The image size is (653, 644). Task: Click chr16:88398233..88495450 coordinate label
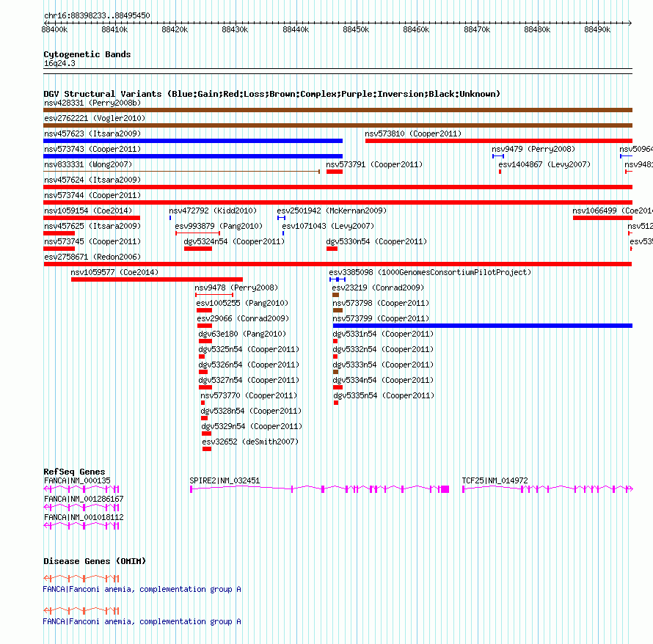pyautogui.click(x=97, y=15)
